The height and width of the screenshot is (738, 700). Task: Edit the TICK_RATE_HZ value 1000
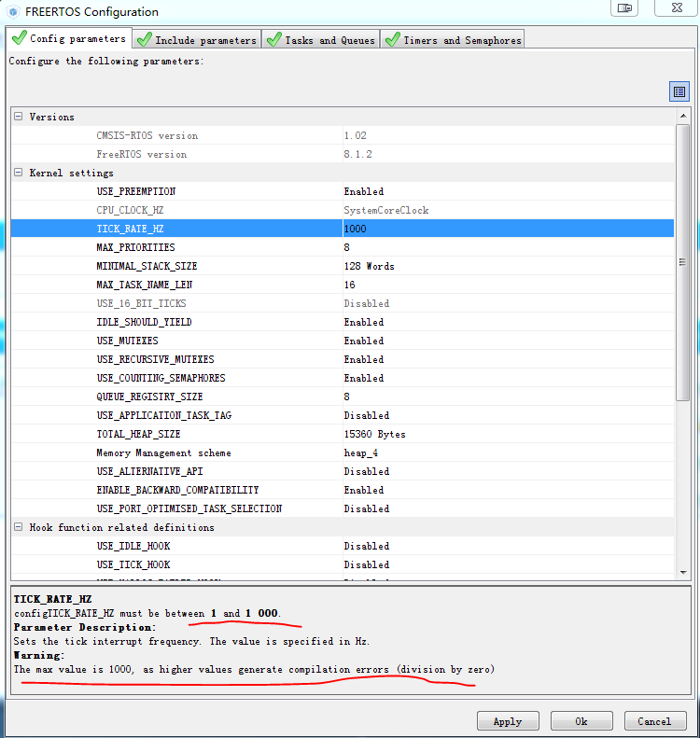tap(509, 229)
